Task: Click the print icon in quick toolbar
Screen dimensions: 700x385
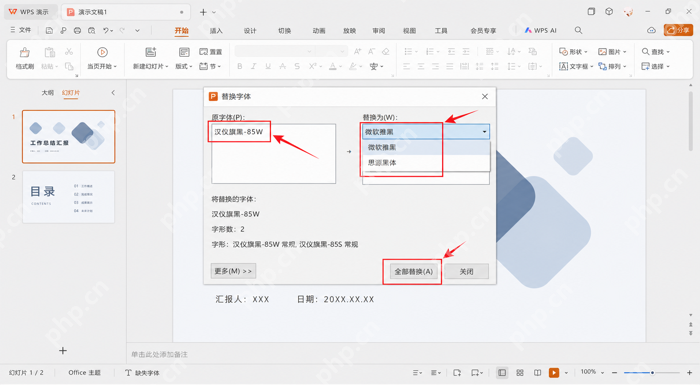Action: [x=77, y=30]
